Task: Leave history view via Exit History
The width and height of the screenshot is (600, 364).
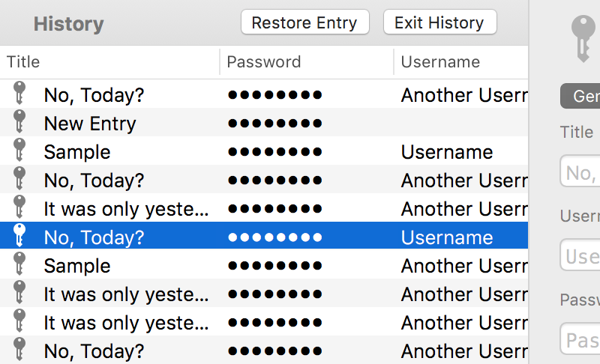Action: [x=439, y=22]
